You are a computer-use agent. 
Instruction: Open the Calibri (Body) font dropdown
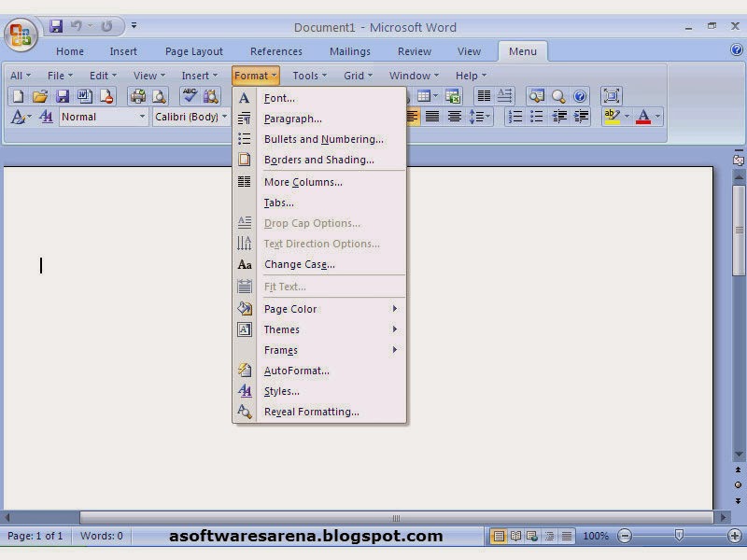point(224,117)
